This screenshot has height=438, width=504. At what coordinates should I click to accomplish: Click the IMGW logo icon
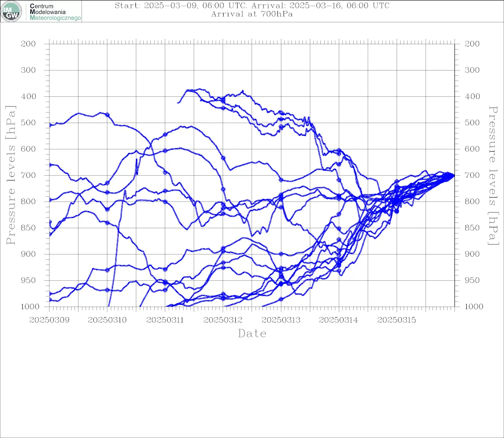[x=11, y=11]
